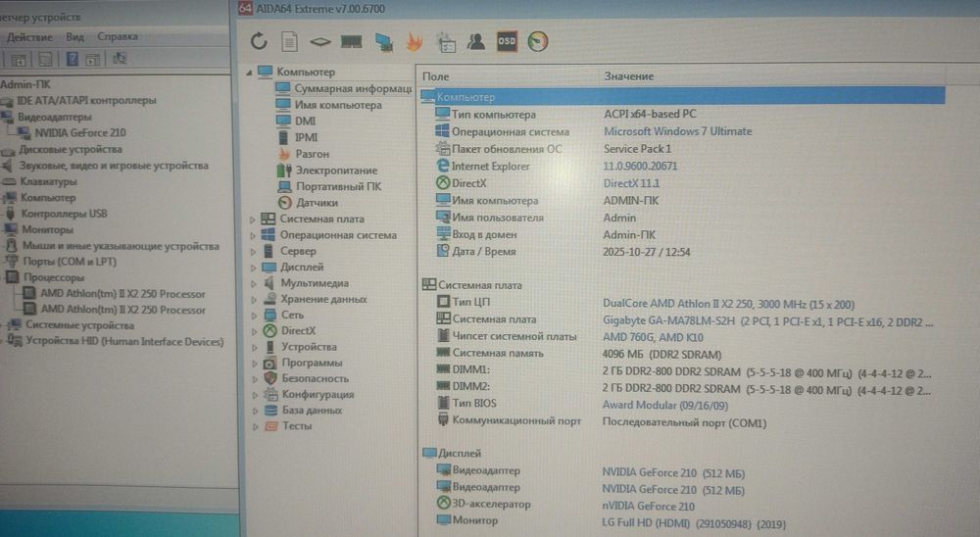Expand the Сеть tree node
The image size is (980, 537).
pyautogui.click(x=255, y=316)
